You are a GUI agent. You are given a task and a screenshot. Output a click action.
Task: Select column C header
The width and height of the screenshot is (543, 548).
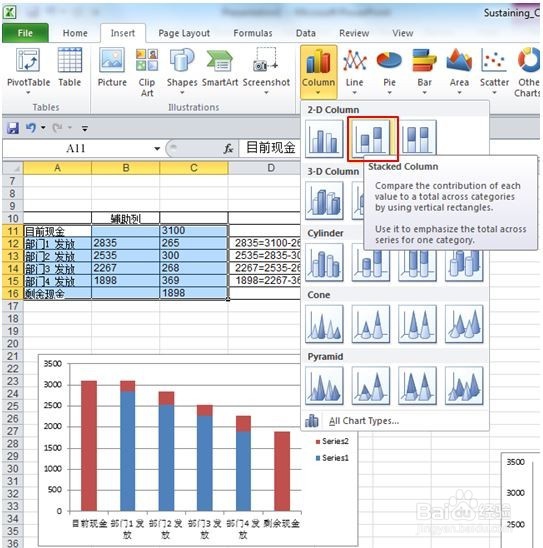pyautogui.click(x=194, y=168)
